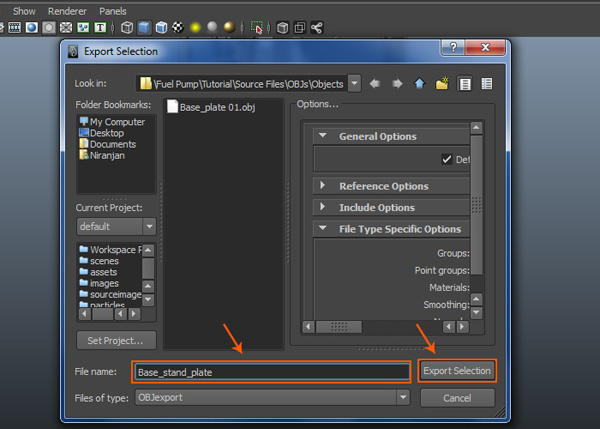
Task: Open the Renderer menu
Action: [67, 10]
